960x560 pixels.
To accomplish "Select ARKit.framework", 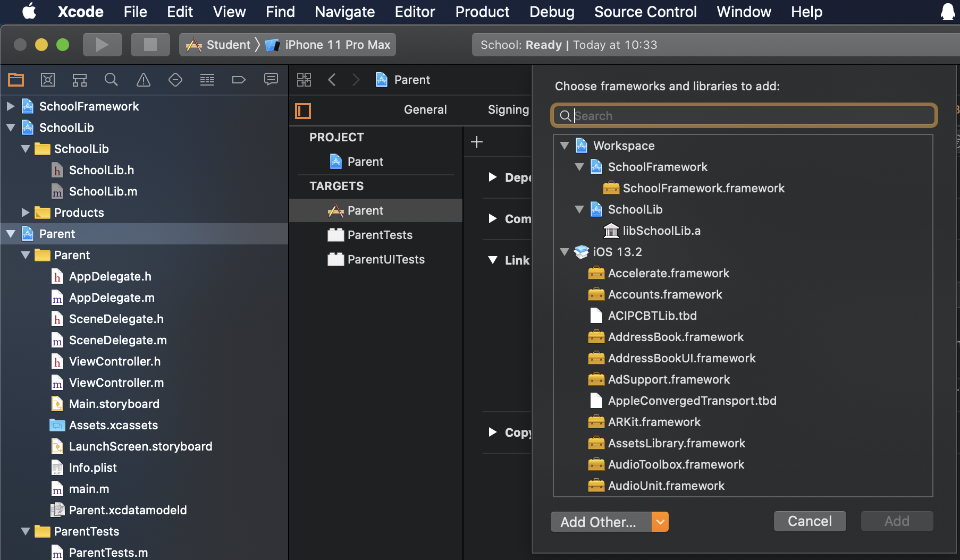I will (x=654, y=422).
